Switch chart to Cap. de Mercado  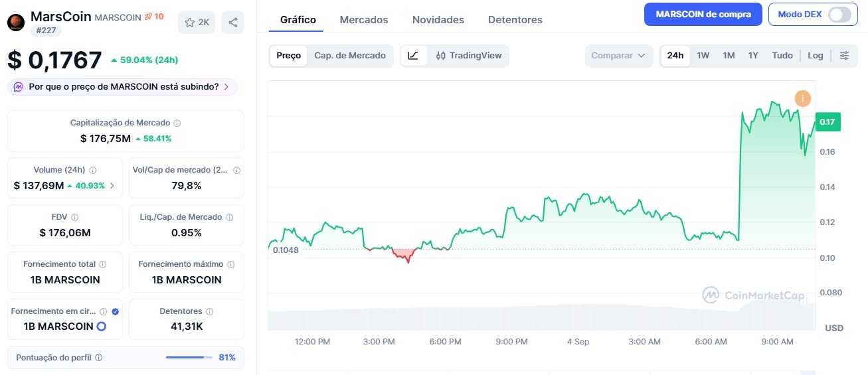(x=350, y=56)
